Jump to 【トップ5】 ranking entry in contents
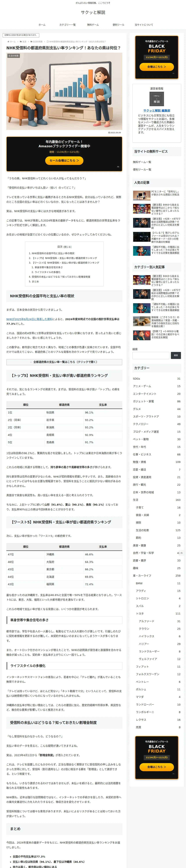Viewport: 186px width, 868px height. point(64,258)
